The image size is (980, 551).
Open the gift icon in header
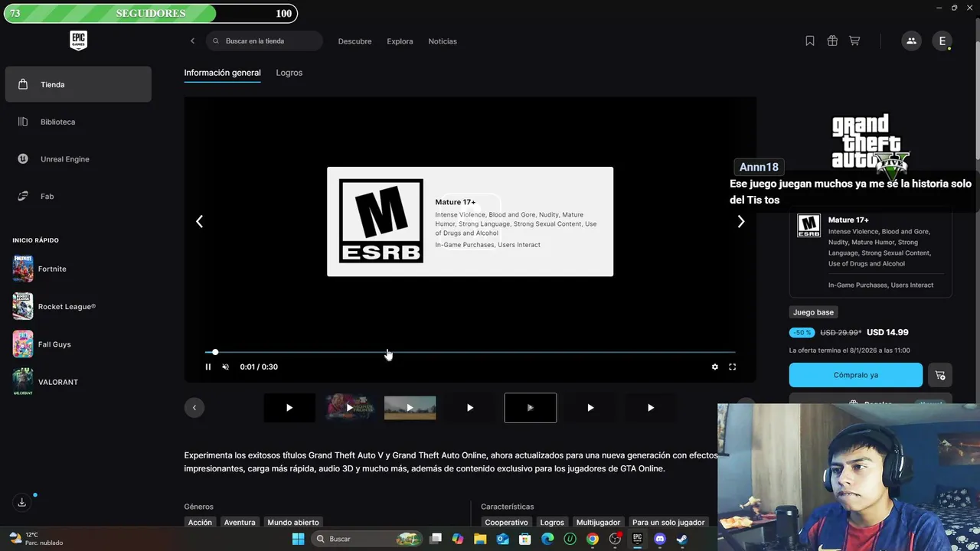click(x=832, y=41)
